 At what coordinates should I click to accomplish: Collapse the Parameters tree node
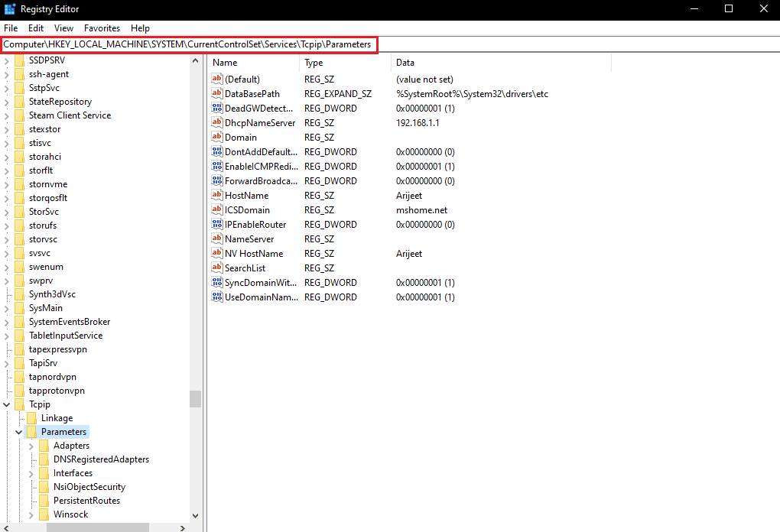19,432
